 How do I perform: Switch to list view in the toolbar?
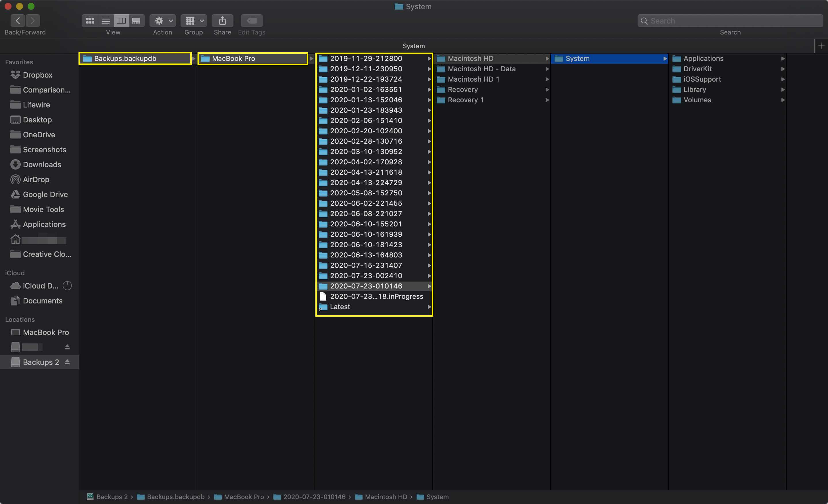(x=106, y=20)
